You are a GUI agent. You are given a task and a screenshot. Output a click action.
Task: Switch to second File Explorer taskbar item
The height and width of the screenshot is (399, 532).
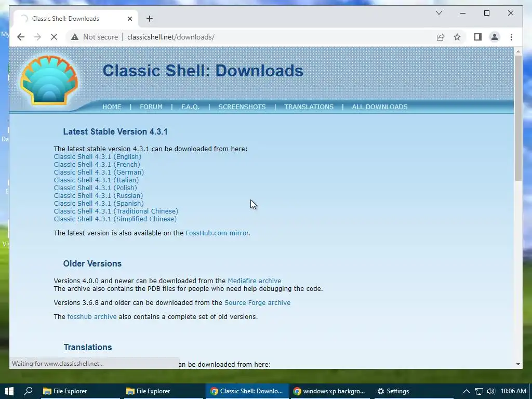(163, 391)
